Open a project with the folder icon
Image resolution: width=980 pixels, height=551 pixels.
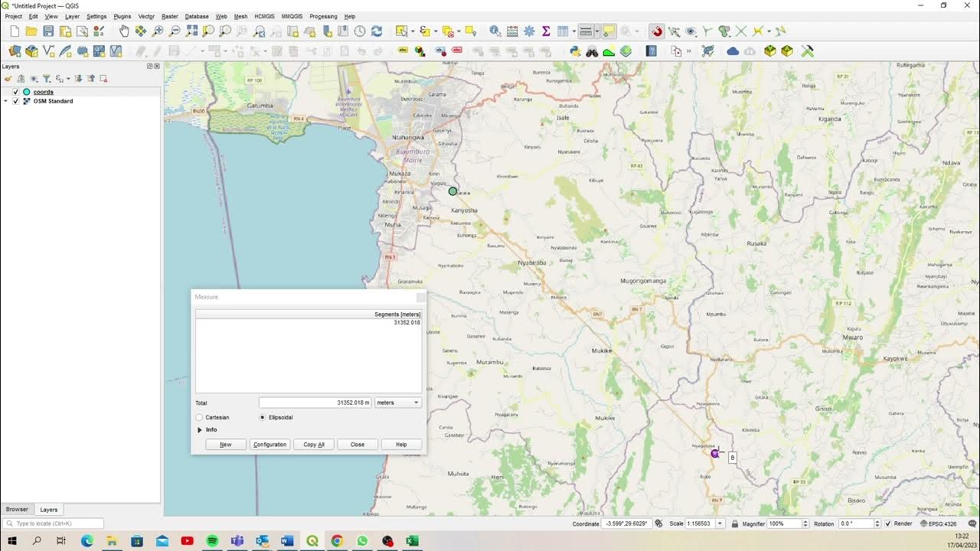pyautogui.click(x=31, y=31)
